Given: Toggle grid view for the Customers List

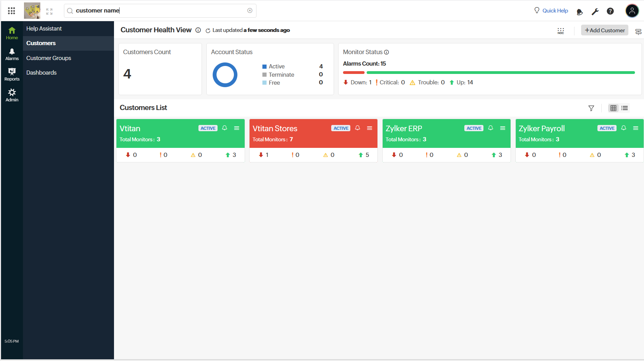Looking at the screenshot, I should (613, 108).
